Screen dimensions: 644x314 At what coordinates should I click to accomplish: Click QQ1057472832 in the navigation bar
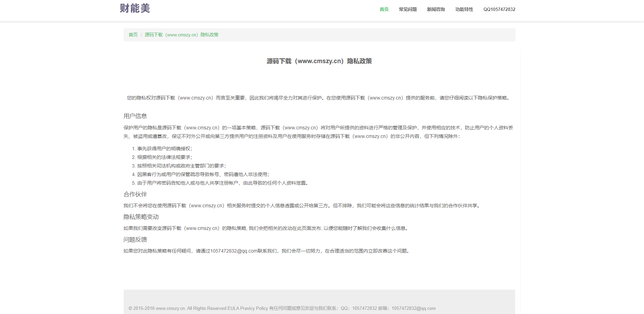tap(499, 9)
